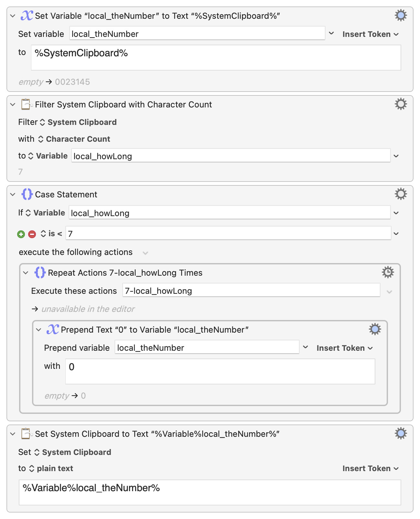Viewport: 420px width, 519px height.
Task: Click the Case Statement braces icon
Action: click(27, 194)
